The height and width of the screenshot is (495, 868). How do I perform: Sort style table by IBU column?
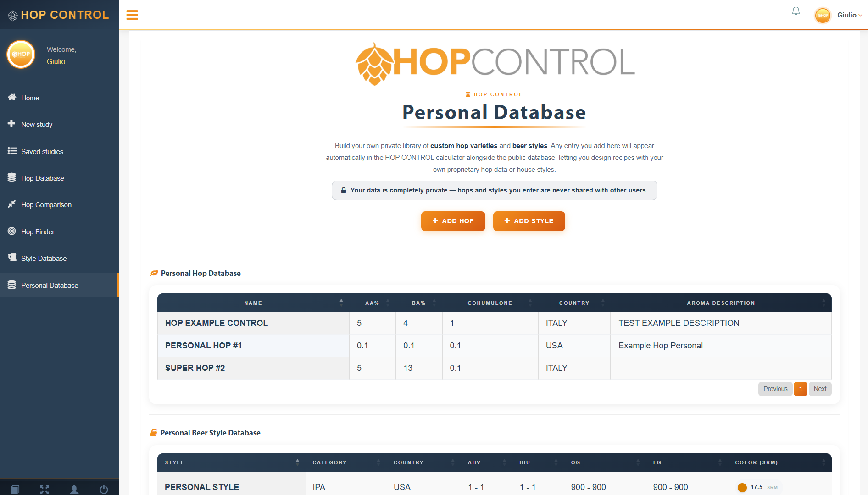pyautogui.click(x=538, y=462)
